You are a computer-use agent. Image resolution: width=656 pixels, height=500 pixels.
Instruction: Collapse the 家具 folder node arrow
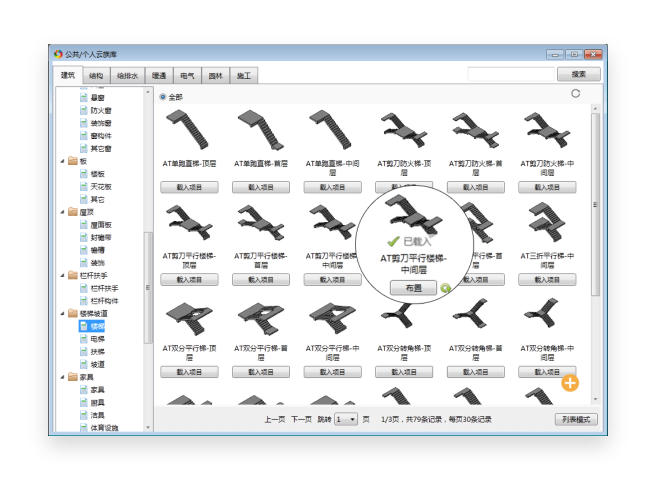click(63, 377)
